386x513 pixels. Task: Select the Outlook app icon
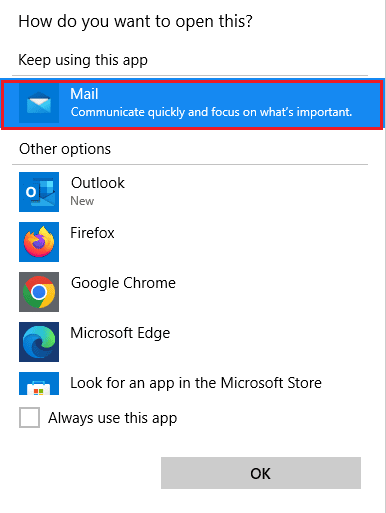(x=39, y=192)
